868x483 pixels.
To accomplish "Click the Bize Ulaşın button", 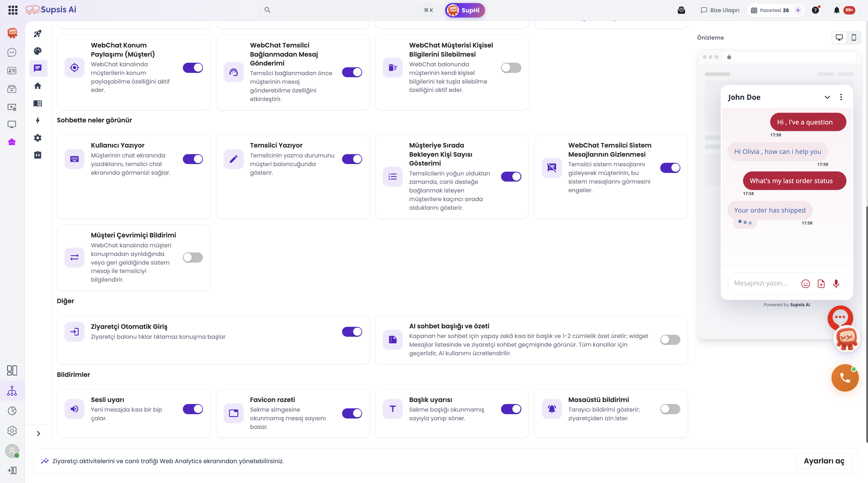I will point(720,10).
